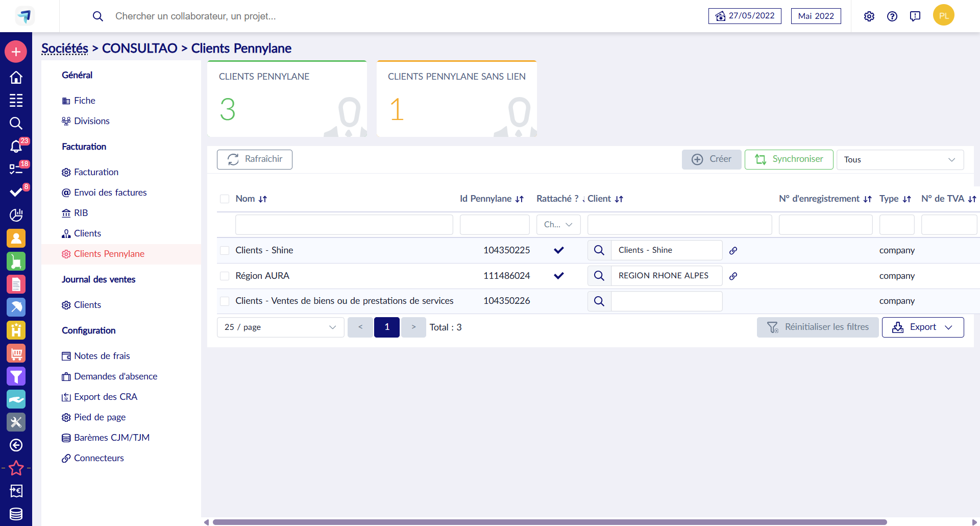Screen dimensions: 980x526
Task: Focus the global collaborator search field
Action: tap(195, 16)
